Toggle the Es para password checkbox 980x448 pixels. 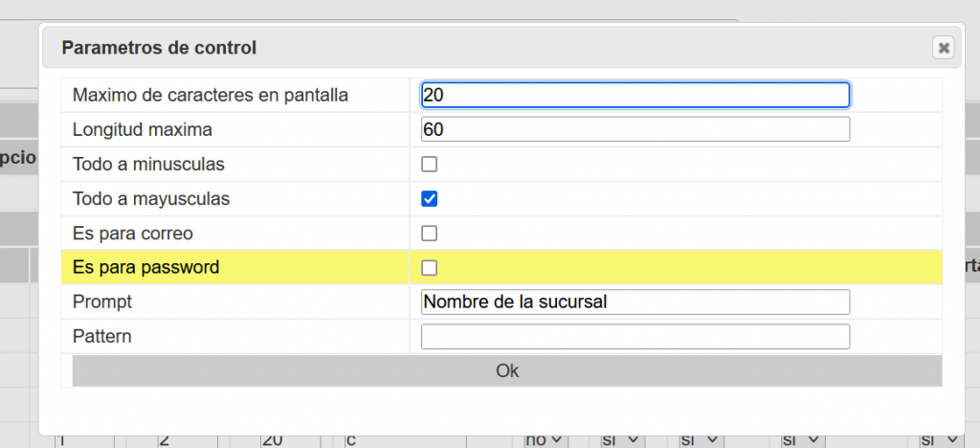[x=430, y=268]
